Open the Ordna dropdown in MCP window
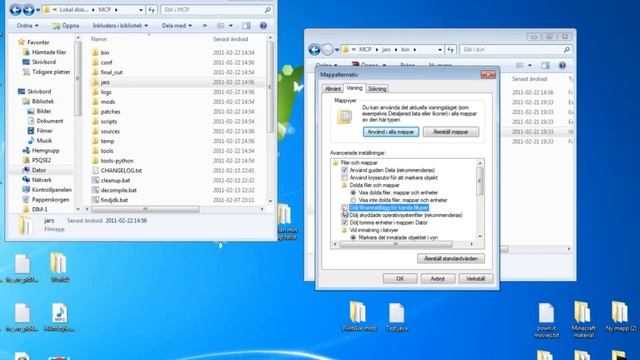This screenshot has width=640, height=360. [x=27, y=26]
